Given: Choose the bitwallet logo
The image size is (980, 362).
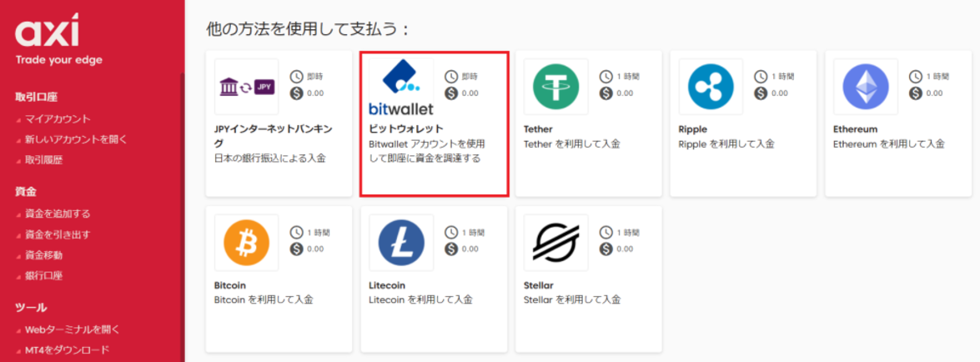Looking at the screenshot, I should [x=400, y=87].
